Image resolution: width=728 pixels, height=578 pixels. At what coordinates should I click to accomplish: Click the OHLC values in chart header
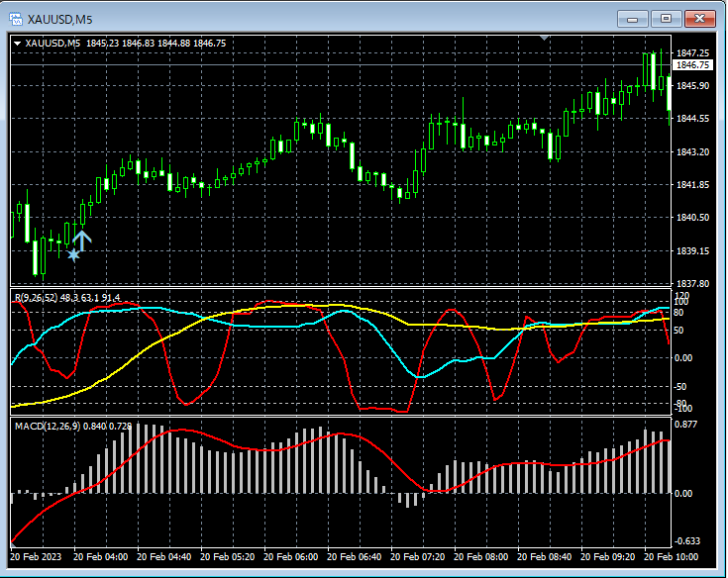coord(156,43)
